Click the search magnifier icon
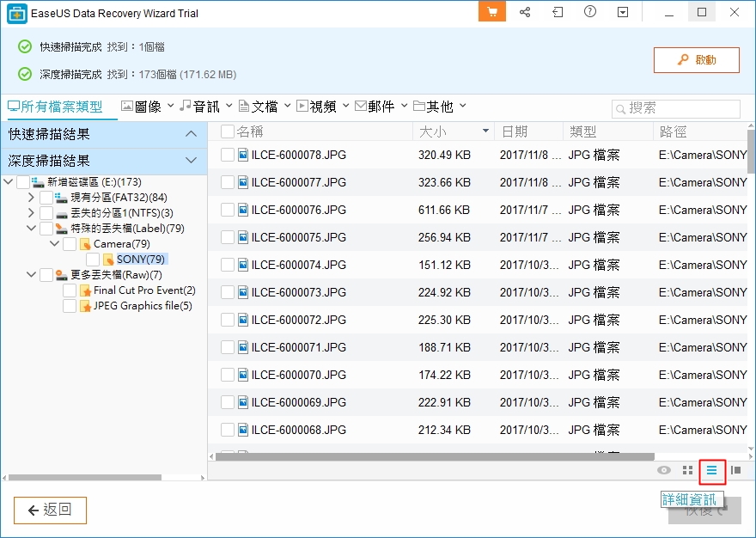 [621, 108]
